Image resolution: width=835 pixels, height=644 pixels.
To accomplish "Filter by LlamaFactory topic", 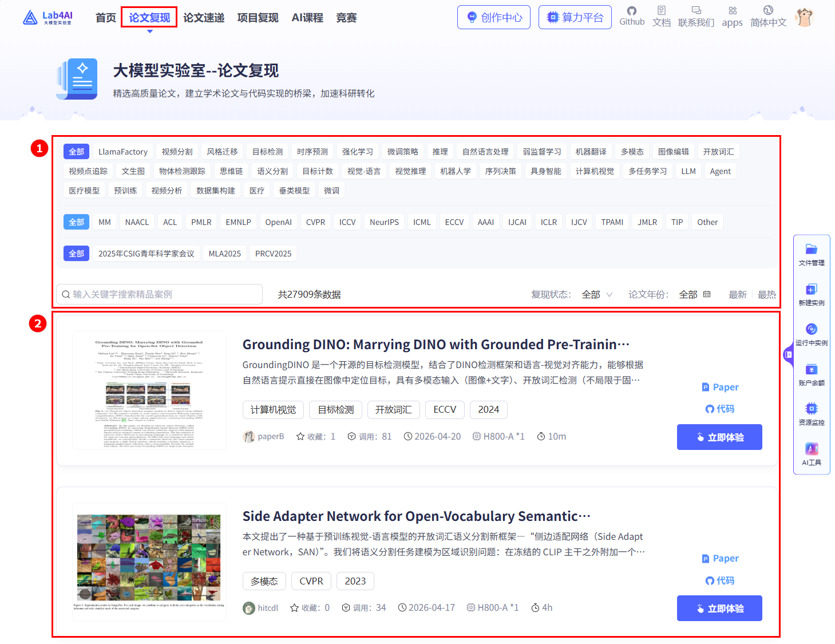I will (123, 152).
